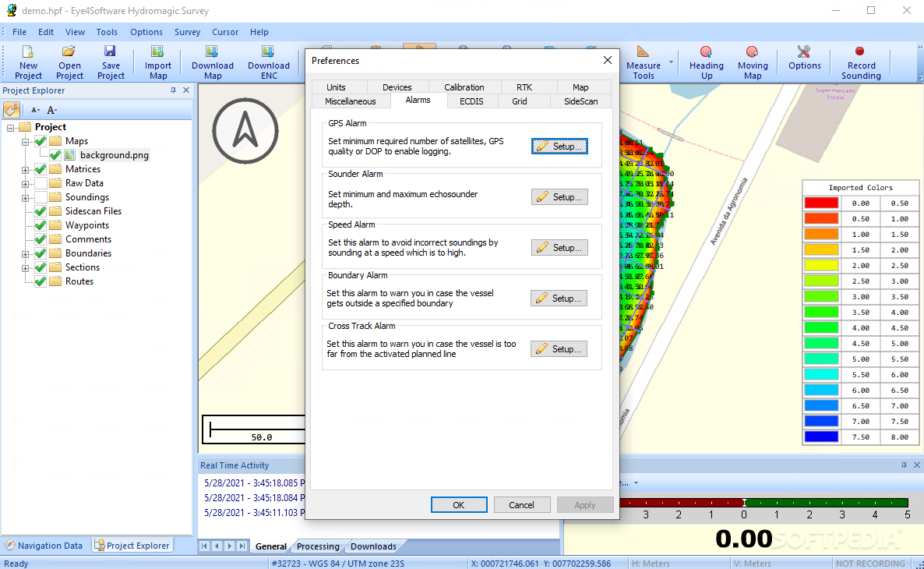Viewport: 924px width, 569px height.
Task: Click the north arrow compass on the map
Action: click(x=245, y=131)
